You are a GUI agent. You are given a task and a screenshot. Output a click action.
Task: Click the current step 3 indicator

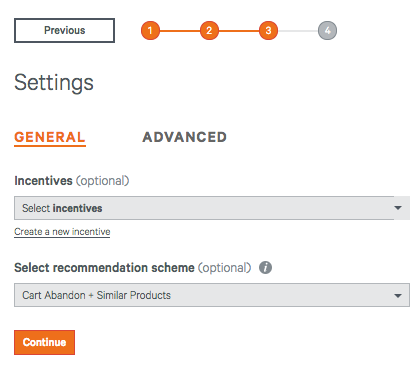(268, 30)
